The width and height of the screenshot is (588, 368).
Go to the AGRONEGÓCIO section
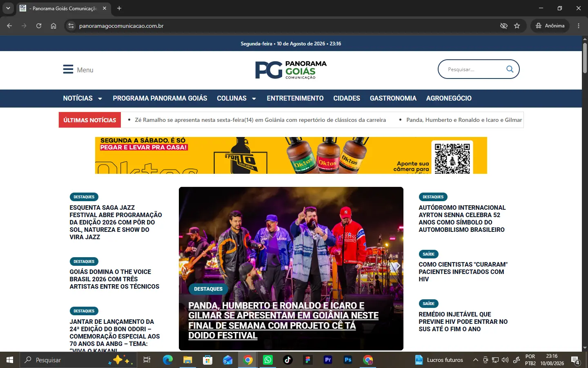(x=449, y=98)
